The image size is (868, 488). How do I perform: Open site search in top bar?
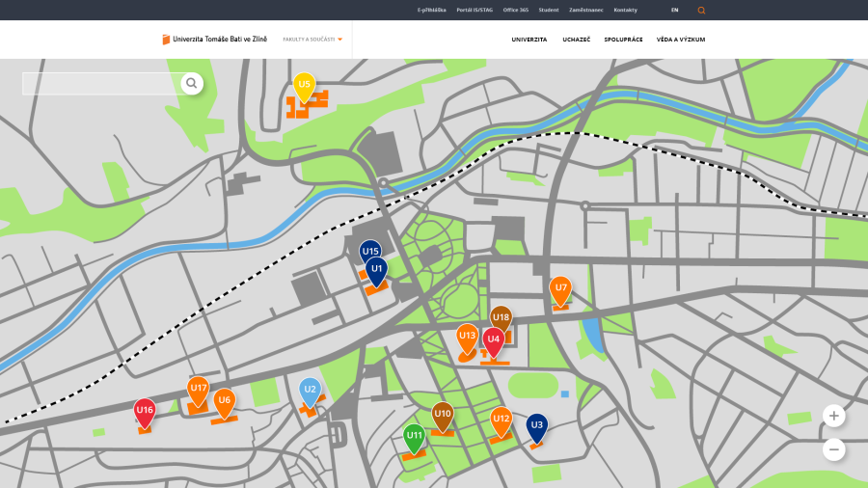pyautogui.click(x=701, y=10)
